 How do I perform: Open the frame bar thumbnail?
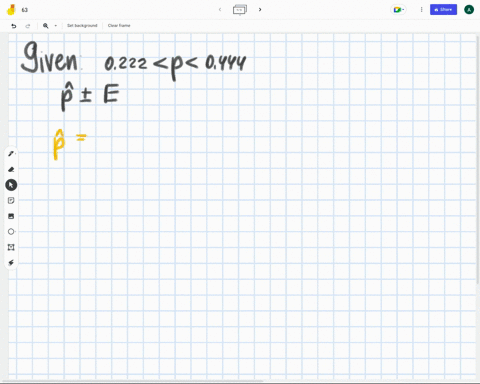(x=240, y=10)
